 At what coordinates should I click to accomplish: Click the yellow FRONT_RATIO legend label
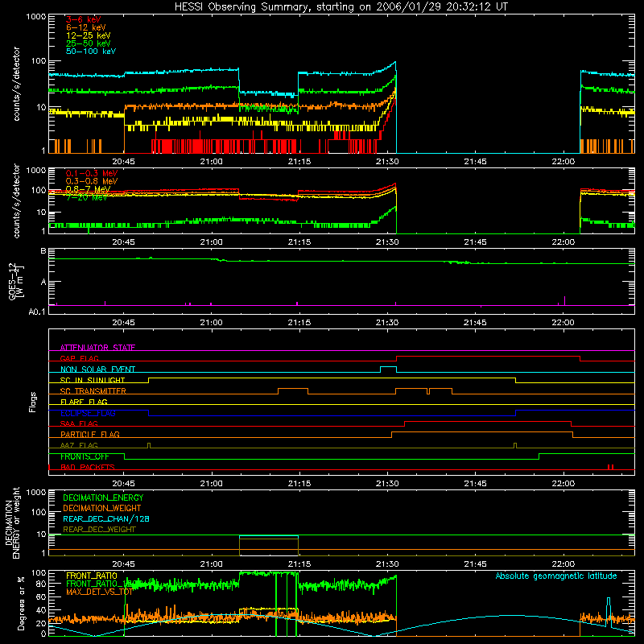coord(92,576)
